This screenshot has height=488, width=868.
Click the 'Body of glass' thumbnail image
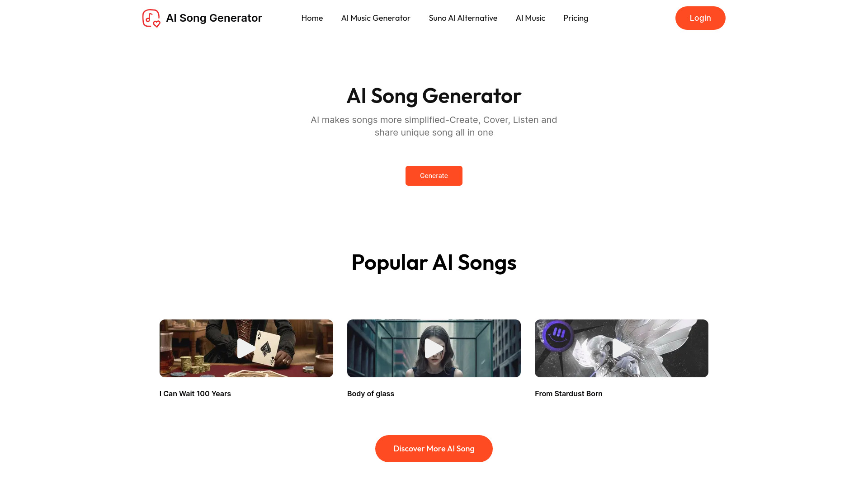(x=434, y=348)
